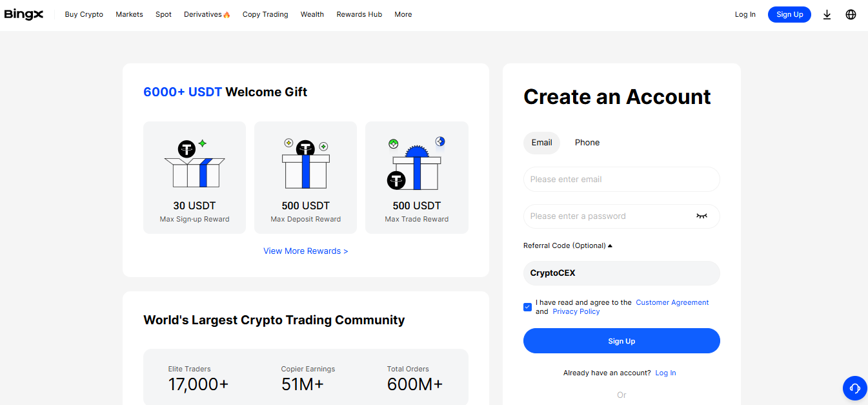
Task: Switch to Phone registration
Action: click(x=587, y=142)
